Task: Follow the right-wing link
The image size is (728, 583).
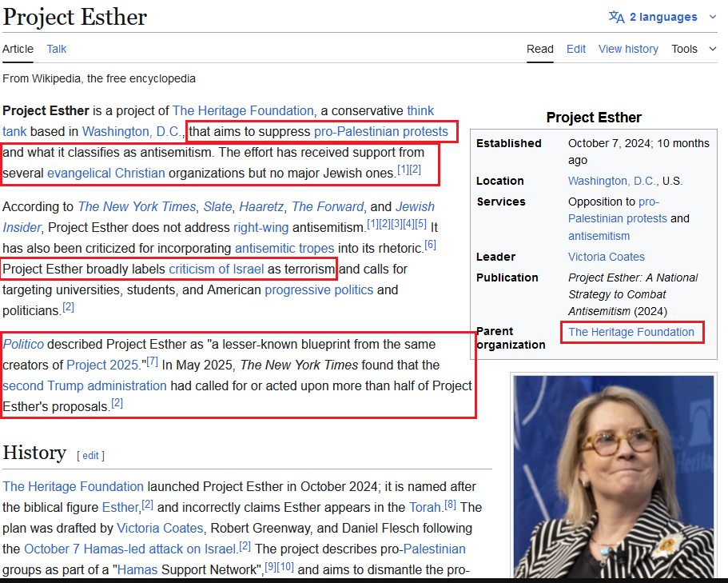Action: pos(261,227)
